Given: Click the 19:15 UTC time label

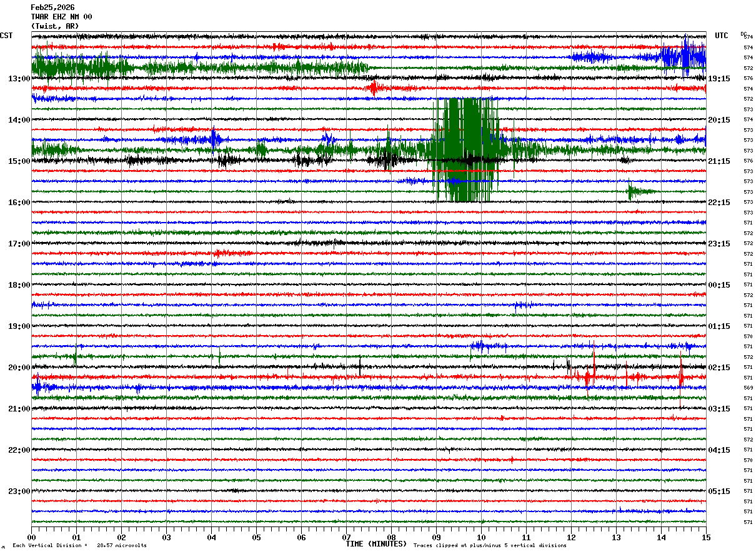Looking at the screenshot, I should point(719,79).
